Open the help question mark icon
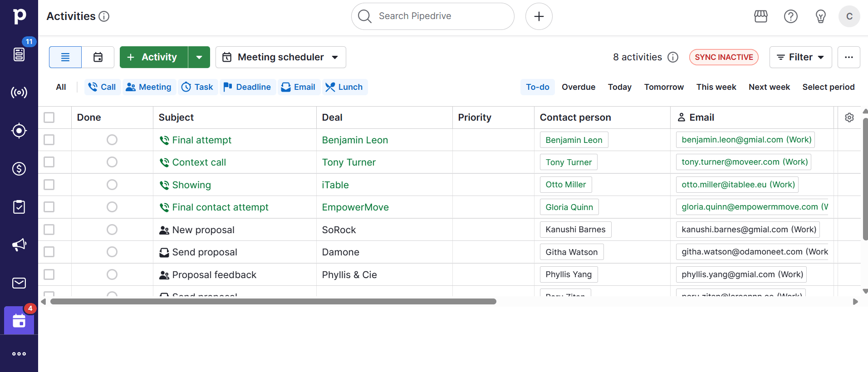 tap(791, 16)
